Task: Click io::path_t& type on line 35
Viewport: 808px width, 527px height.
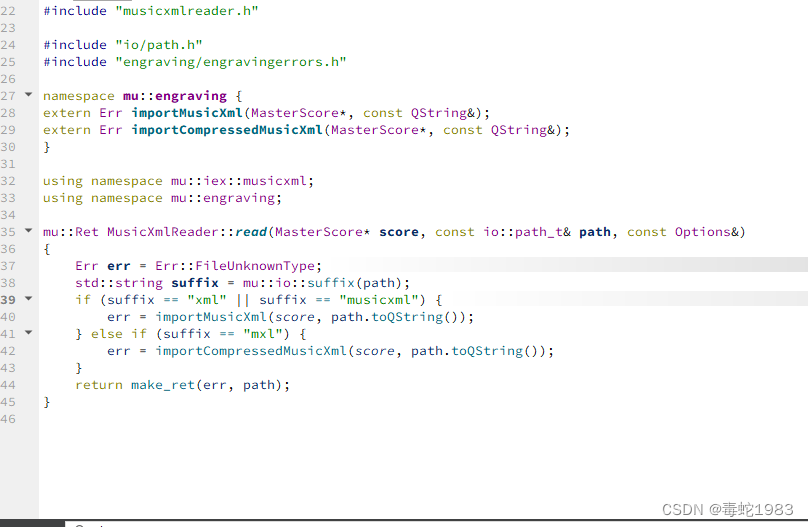Action: click(x=527, y=232)
